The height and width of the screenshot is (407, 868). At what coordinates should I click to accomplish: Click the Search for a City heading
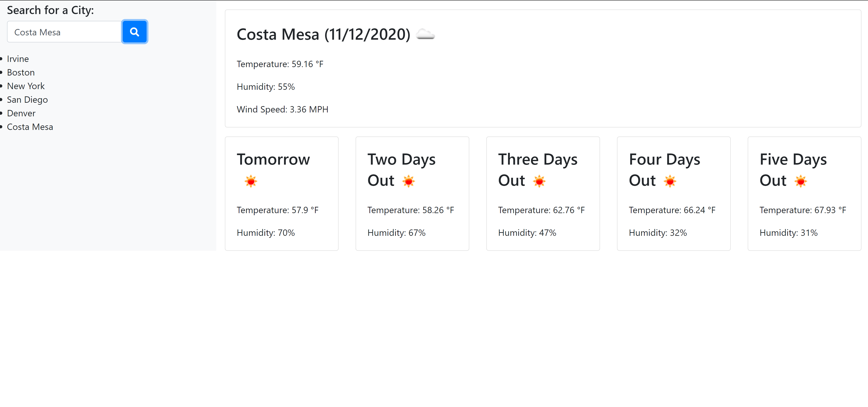point(50,10)
